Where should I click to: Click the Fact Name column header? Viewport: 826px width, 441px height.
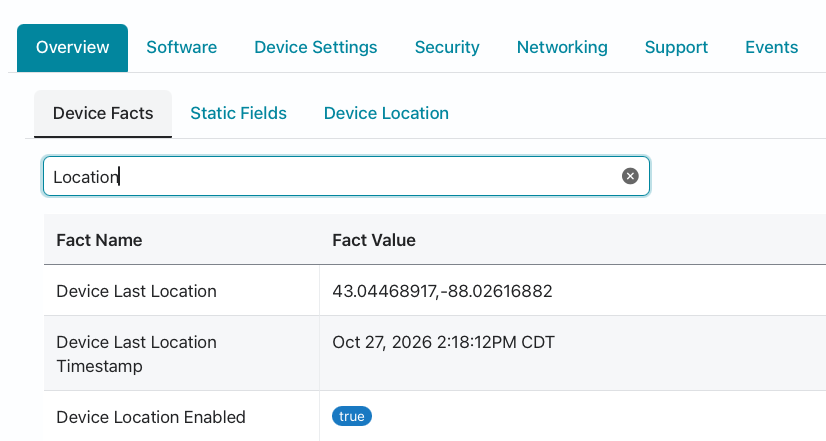click(x=99, y=240)
